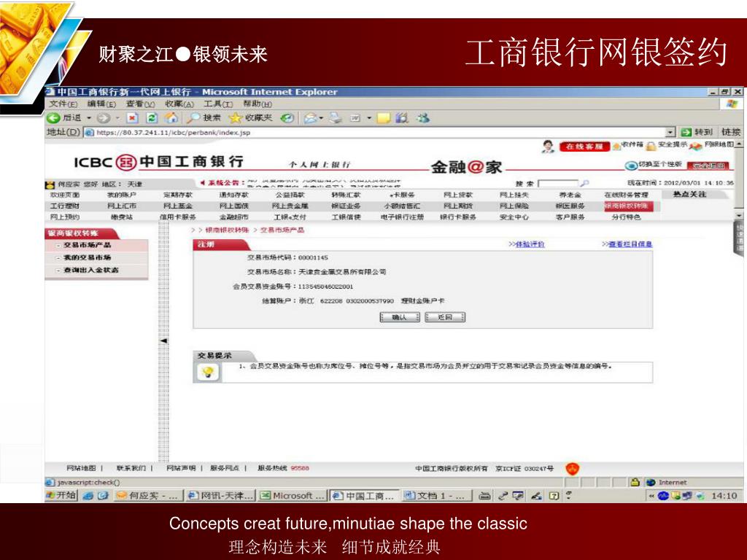Click the customer service avatar icon
The image size is (747, 560).
(x=549, y=146)
